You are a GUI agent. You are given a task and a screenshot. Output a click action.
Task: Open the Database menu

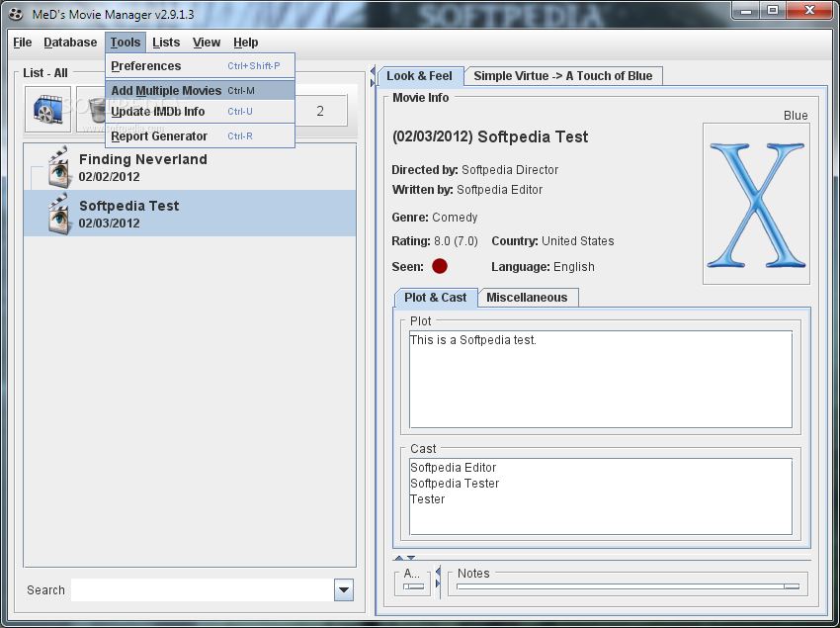pyautogui.click(x=70, y=43)
